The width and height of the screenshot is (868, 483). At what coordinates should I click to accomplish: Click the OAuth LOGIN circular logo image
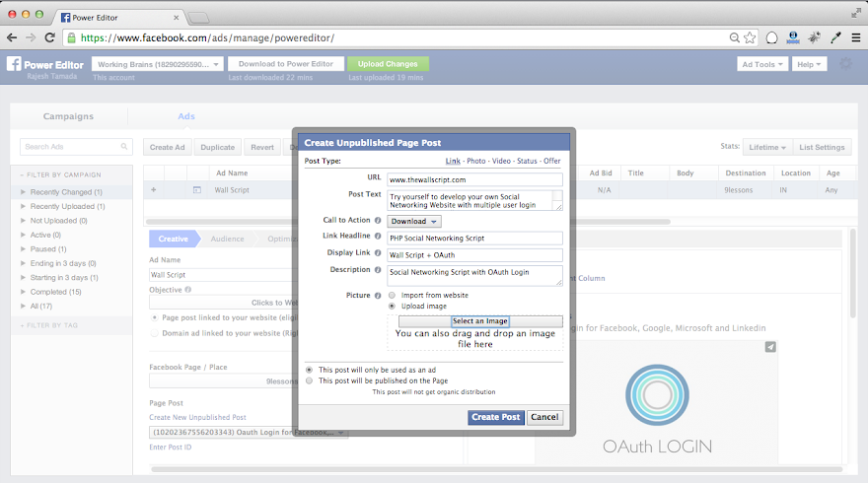tap(657, 395)
